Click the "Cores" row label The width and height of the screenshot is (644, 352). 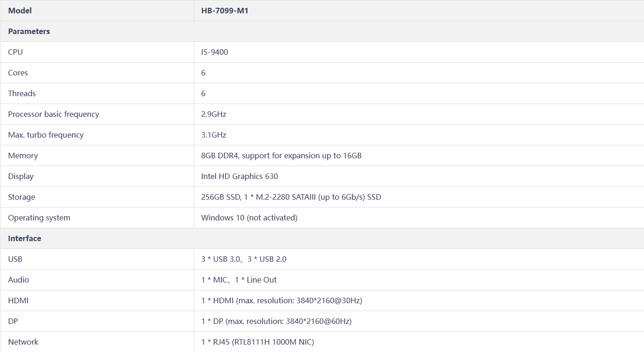click(18, 73)
